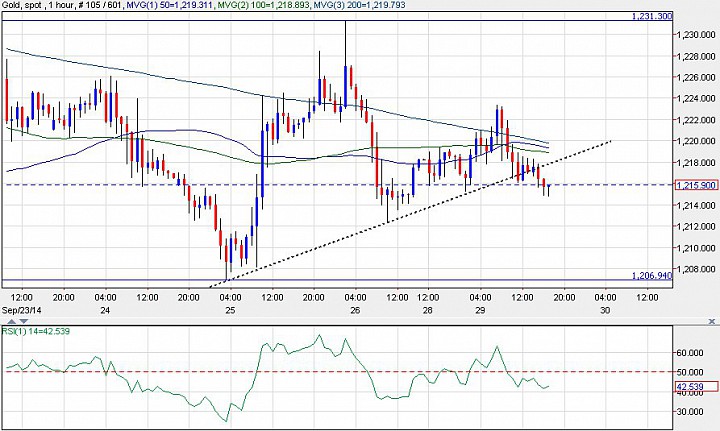Click the 1,231.300 resistance level label
This screenshot has height=431, width=720.
[652, 16]
